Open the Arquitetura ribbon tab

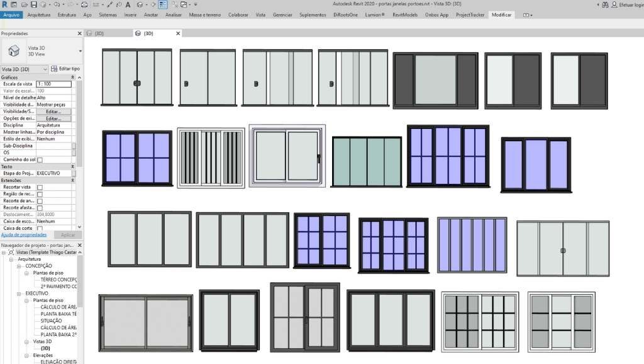click(39, 14)
